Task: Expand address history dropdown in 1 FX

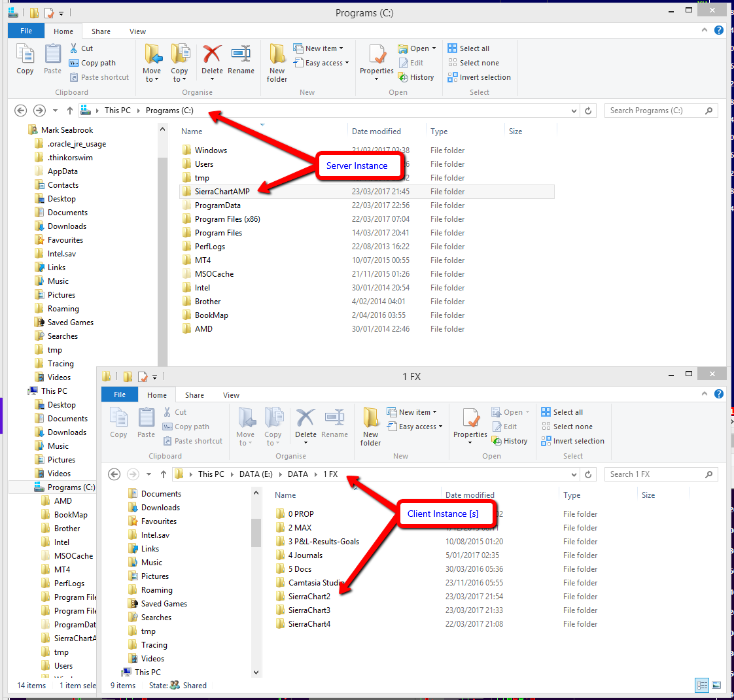Action: click(574, 475)
